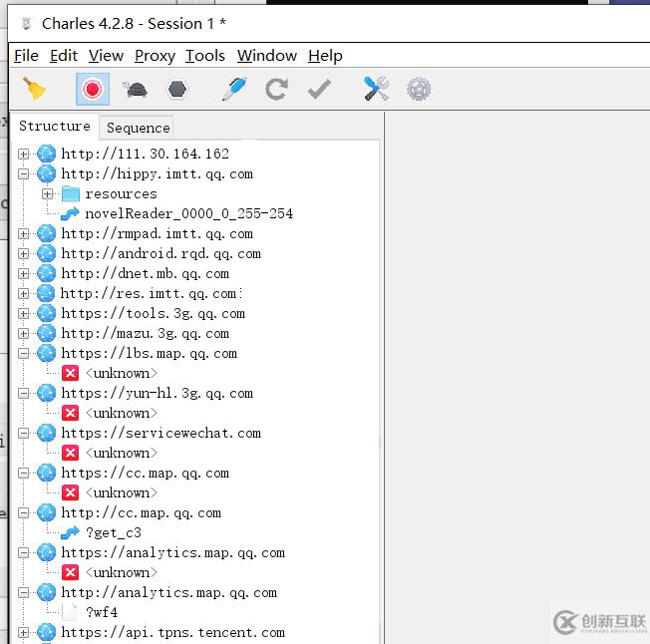Viewport: 650px width, 644px height.
Task: Click globe icon of mazu.3g.qq.com
Action: tap(47, 333)
